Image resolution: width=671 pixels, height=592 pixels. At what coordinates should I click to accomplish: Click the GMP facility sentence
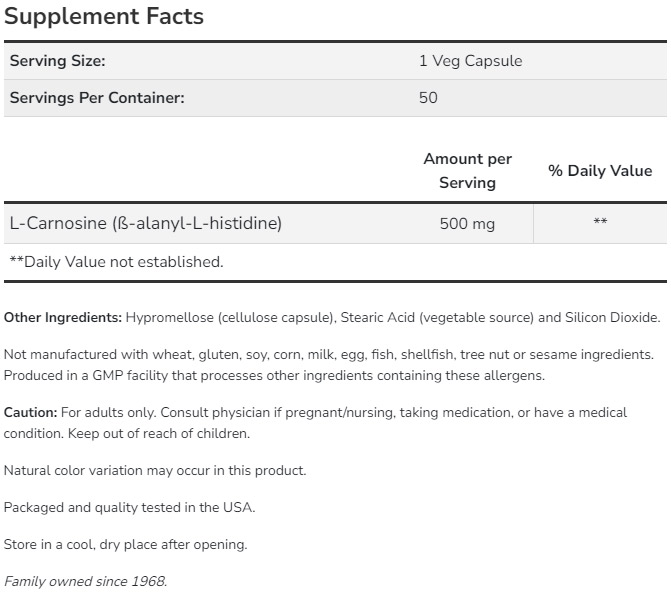click(x=273, y=375)
